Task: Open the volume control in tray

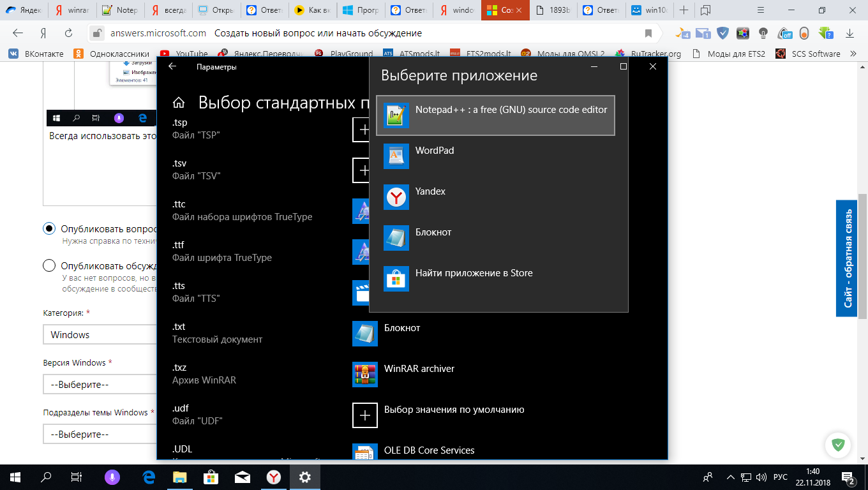Action: (763, 477)
